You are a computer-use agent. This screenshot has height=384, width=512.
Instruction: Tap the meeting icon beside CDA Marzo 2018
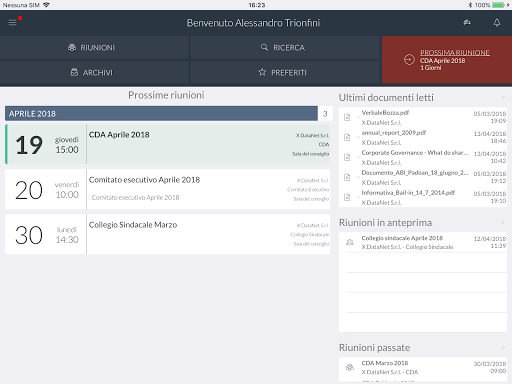click(x=349, y=367)
